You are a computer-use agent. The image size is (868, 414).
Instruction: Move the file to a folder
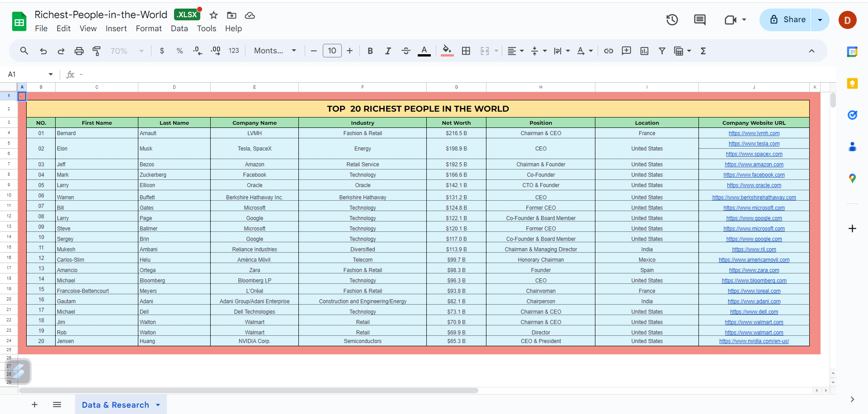(x=232, y=15)
